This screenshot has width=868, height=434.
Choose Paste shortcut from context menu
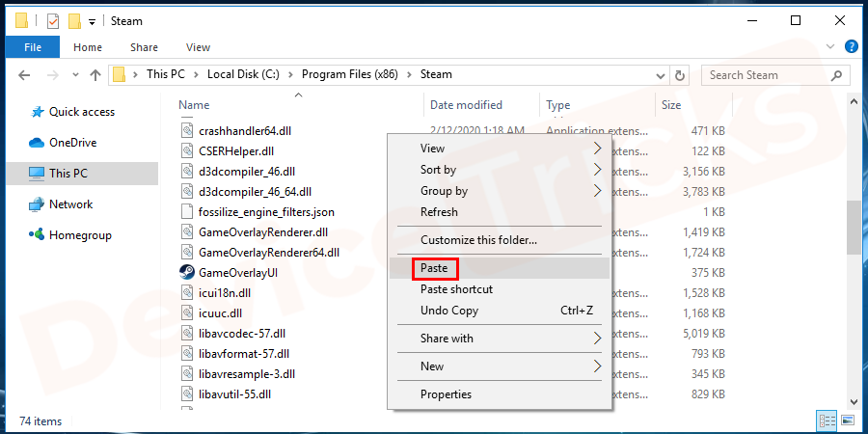(500, 289)
